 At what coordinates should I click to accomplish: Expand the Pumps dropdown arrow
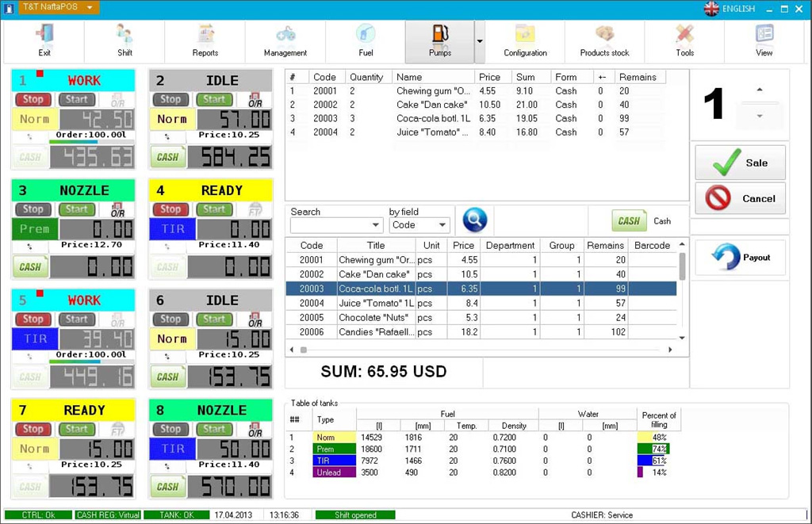click(x=480, y=41)
